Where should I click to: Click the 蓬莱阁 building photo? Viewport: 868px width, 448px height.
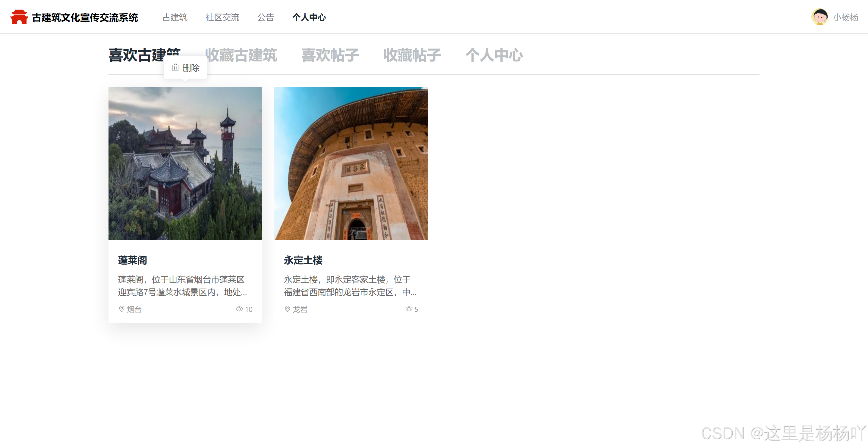click(185, 163)
